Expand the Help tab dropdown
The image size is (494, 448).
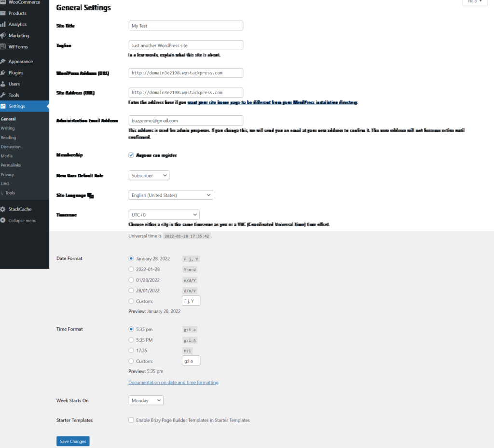click(475, 2)
